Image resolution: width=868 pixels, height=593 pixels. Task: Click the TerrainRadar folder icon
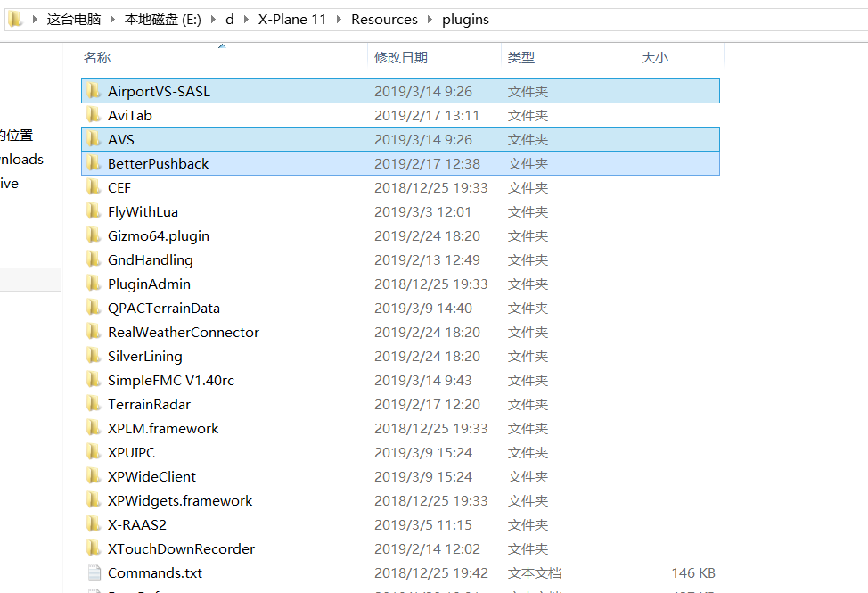pos(94,404)
